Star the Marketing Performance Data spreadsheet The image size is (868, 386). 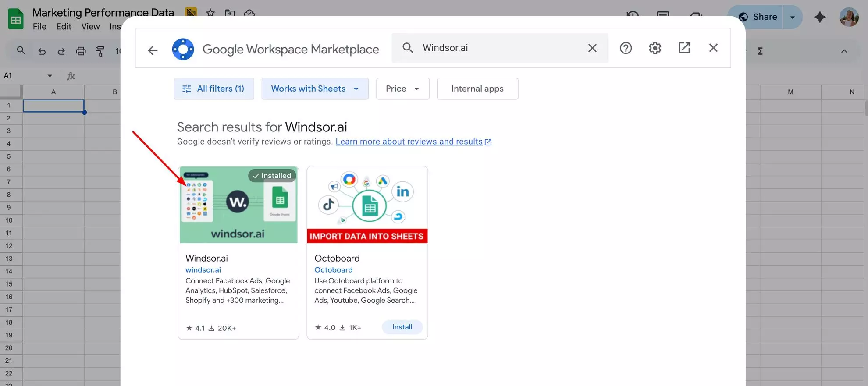coord(210,13)
